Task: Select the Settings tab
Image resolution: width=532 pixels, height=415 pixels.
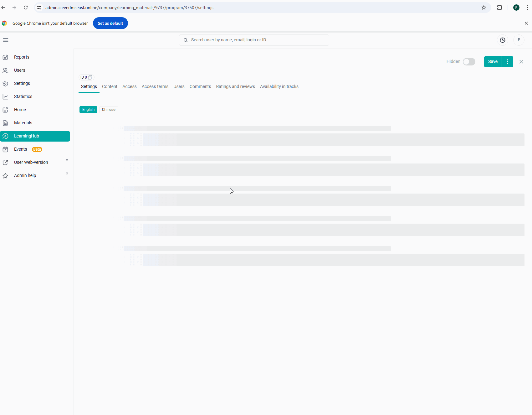Action: (x=89, y=86)
